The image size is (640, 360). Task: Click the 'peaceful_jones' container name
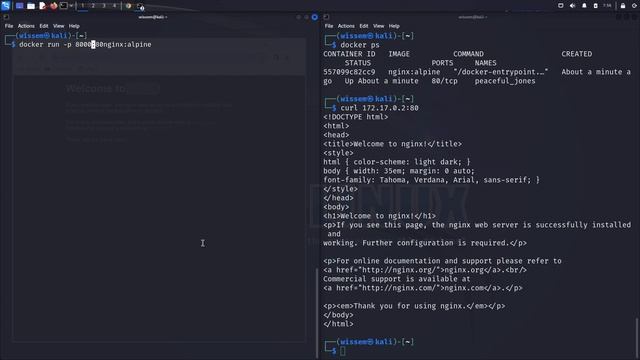pyautogui.click(x=505, y=81)
